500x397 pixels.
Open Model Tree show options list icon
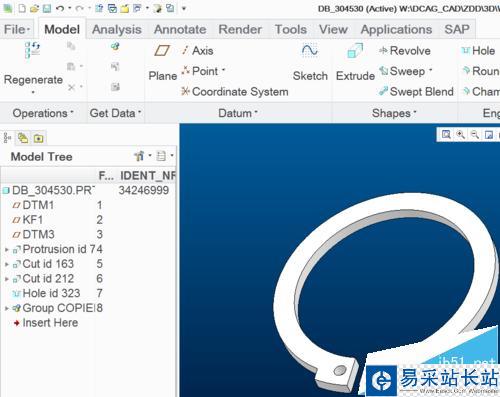pyautogui.click(x=161, y=156)
